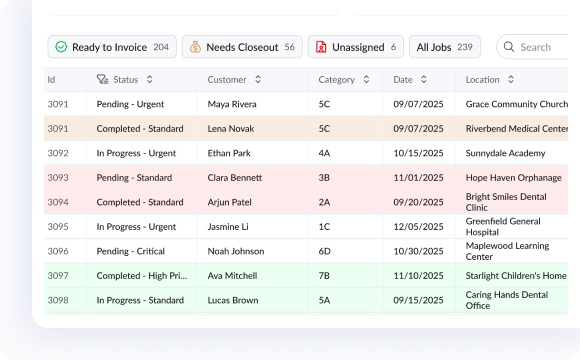The width and height of the screenshot is (580, 360).
Task: Click the green checkmark Ready to Invoice icon
Action: tap(61, 47)
